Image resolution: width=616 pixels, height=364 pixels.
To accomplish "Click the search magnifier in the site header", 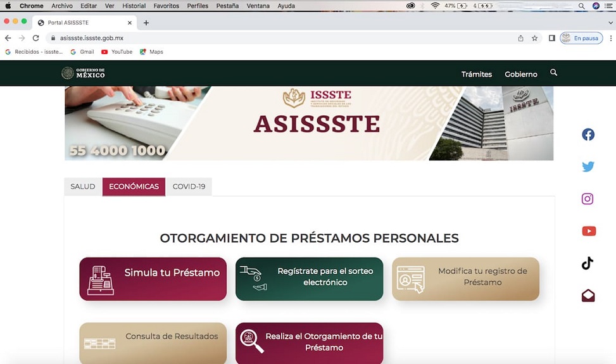I will [553, 73].
